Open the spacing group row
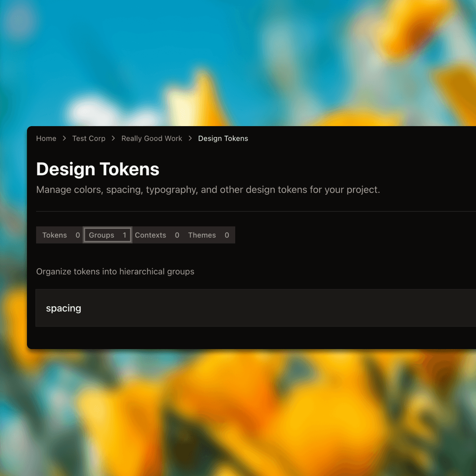 tap(254, 308)
